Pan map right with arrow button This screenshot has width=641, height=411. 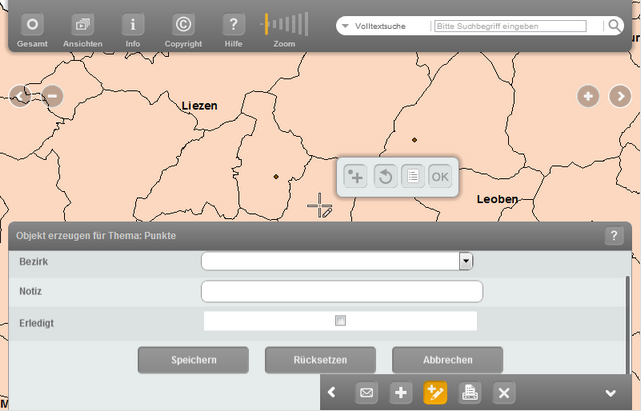coord(620,96)
